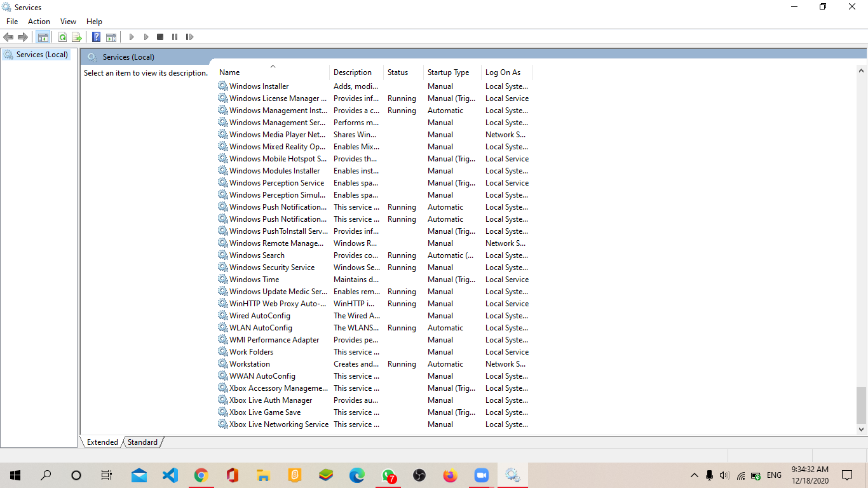Open Microsoft Edge from the taskbar
Viewport: 868px width, 488px height.
point(357,475)
